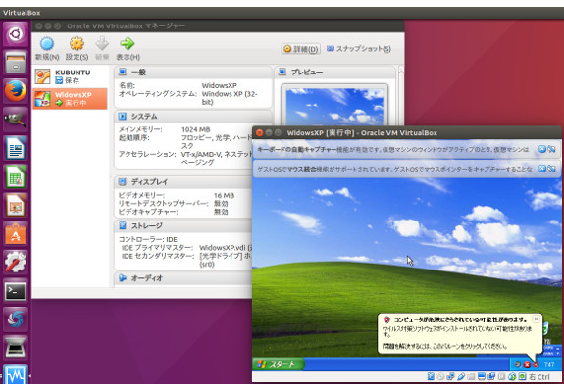Open Ubuntu Software Center launcher icon

tap(16, 233)
